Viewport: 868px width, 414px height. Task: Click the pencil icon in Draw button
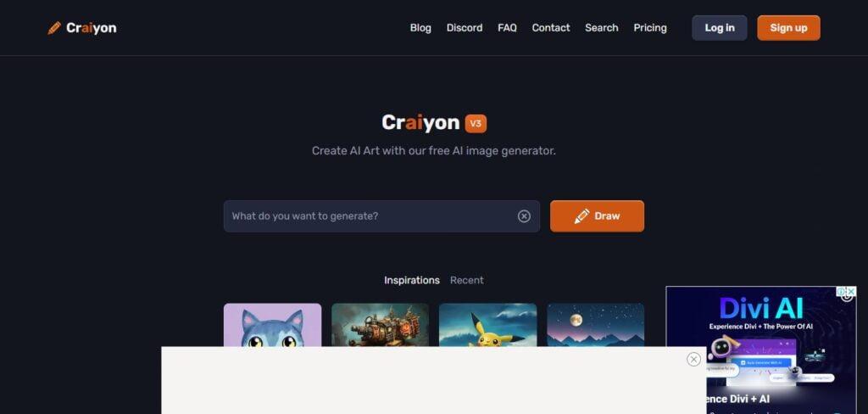pos(581,216)
